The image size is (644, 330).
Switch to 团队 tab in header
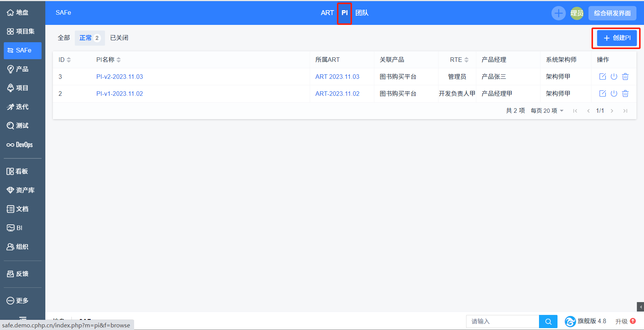tap(362, 13)
